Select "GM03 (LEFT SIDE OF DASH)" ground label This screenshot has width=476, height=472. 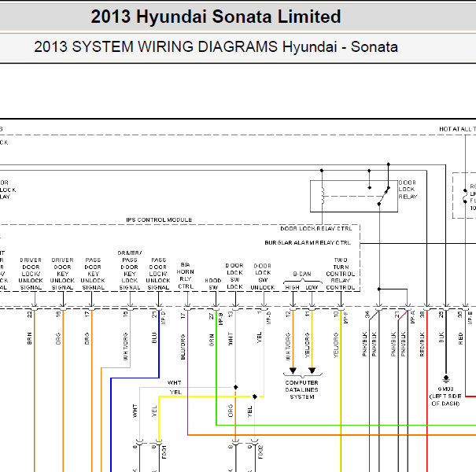click(x=445, y=396)
